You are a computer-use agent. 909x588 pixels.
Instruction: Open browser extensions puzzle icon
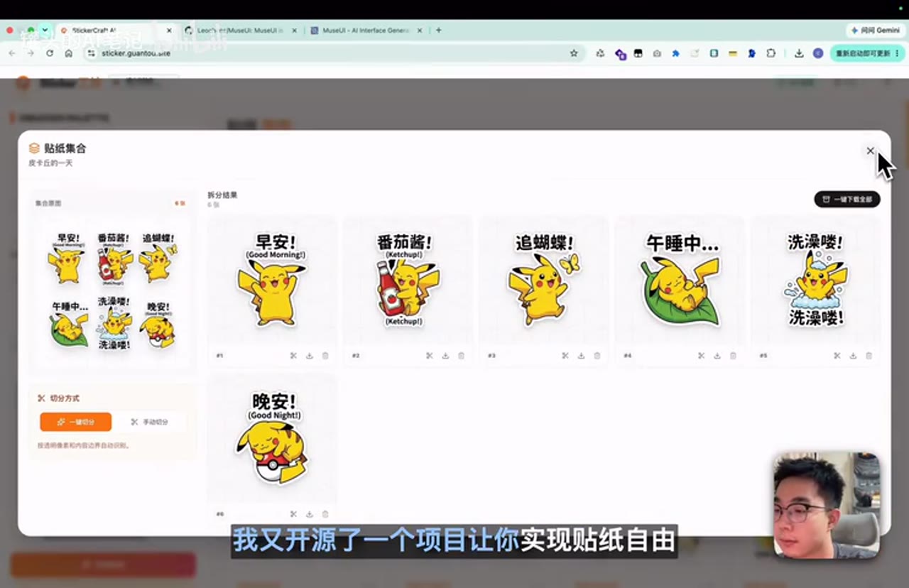coord(771,53)
